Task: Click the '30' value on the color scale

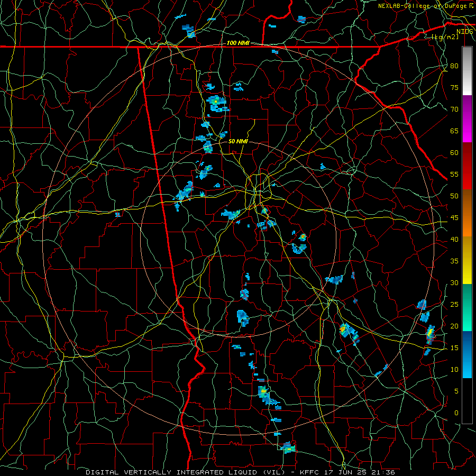Action: click(454, 282)
